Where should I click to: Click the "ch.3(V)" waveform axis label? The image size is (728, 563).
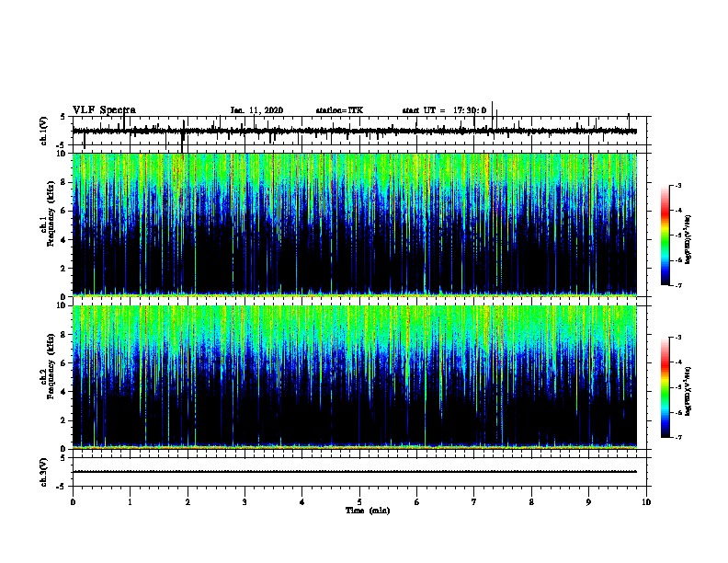point(43,472)
